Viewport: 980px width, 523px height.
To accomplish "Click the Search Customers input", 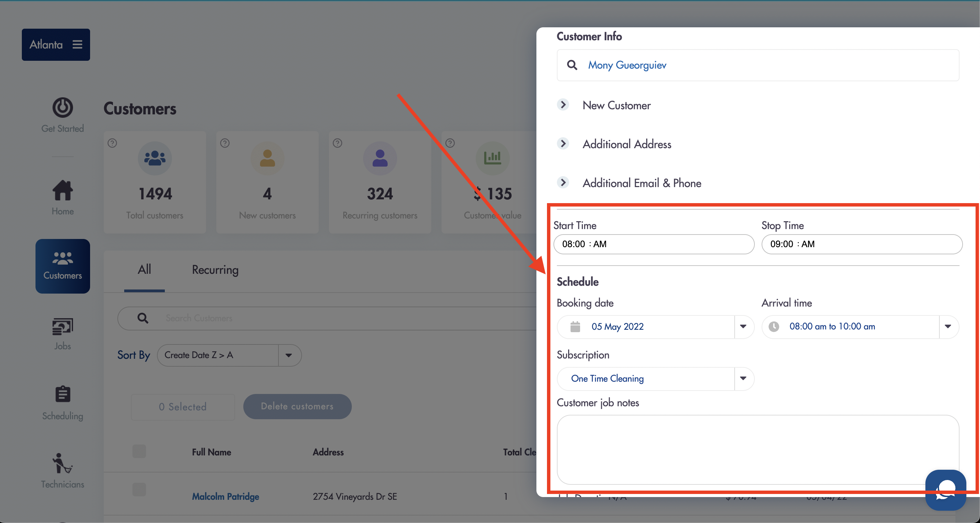I will click(x=327, y=318).
